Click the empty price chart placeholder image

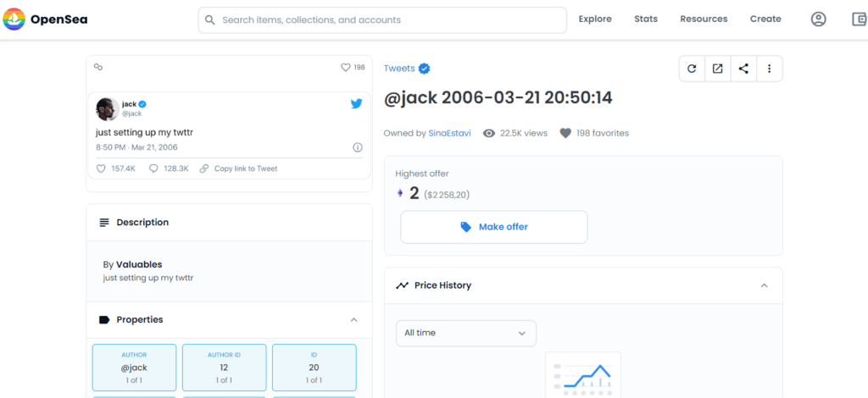click(x=583, y=375)
